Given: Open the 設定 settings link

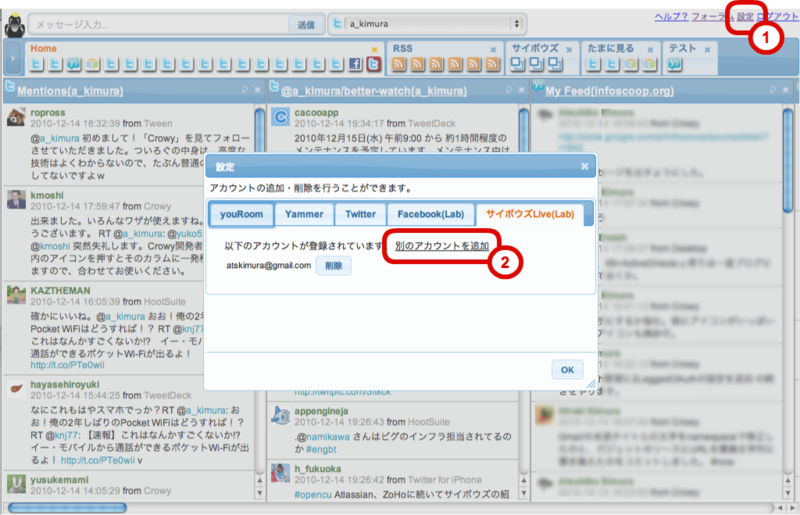Looking at the screenshot, I should [x=745, y=17].
